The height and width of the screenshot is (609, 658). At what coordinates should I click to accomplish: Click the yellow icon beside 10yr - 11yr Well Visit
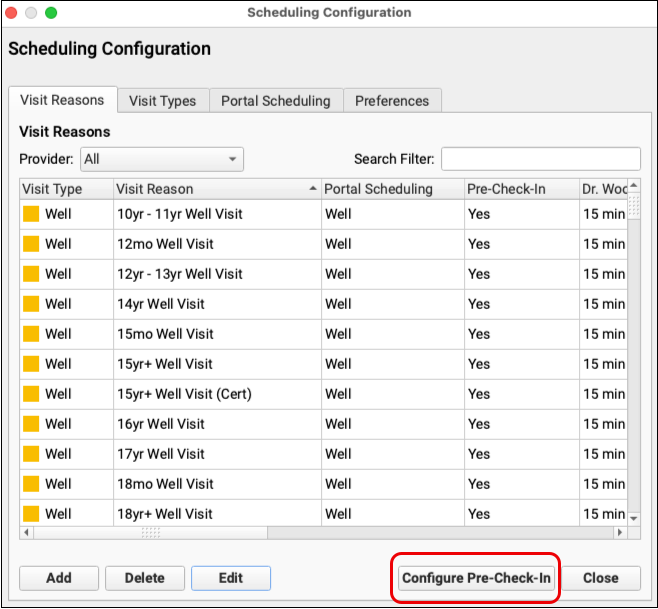coord(31,214)
